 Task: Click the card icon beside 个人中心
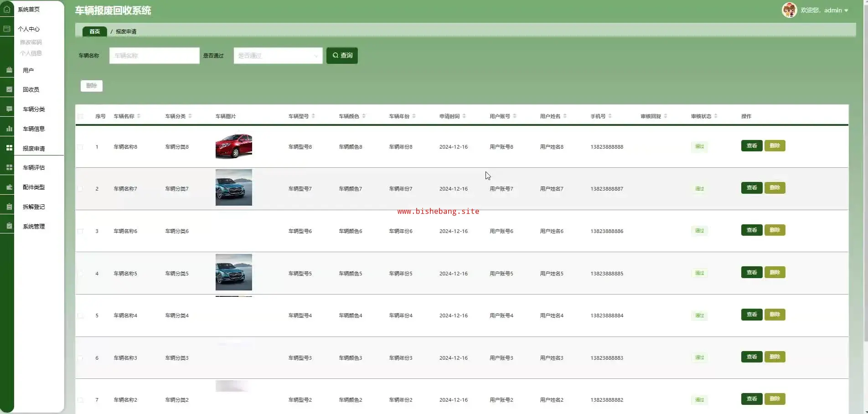[x=7, y=29]
